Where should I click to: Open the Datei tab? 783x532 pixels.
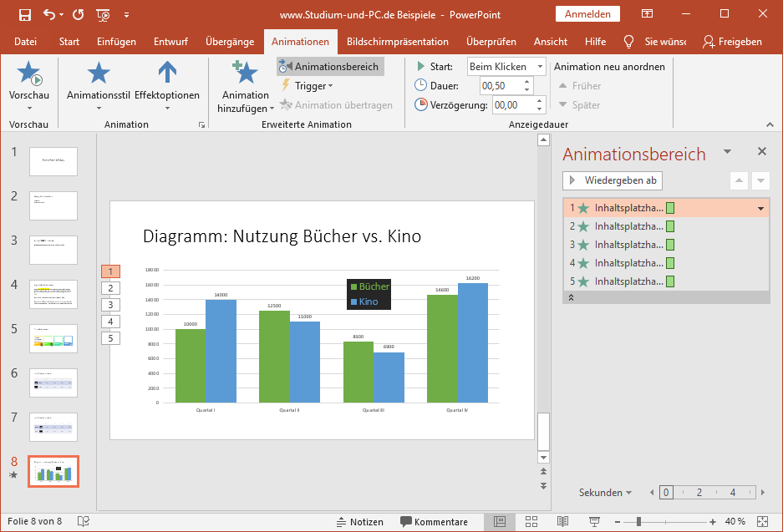coord(25,42)
